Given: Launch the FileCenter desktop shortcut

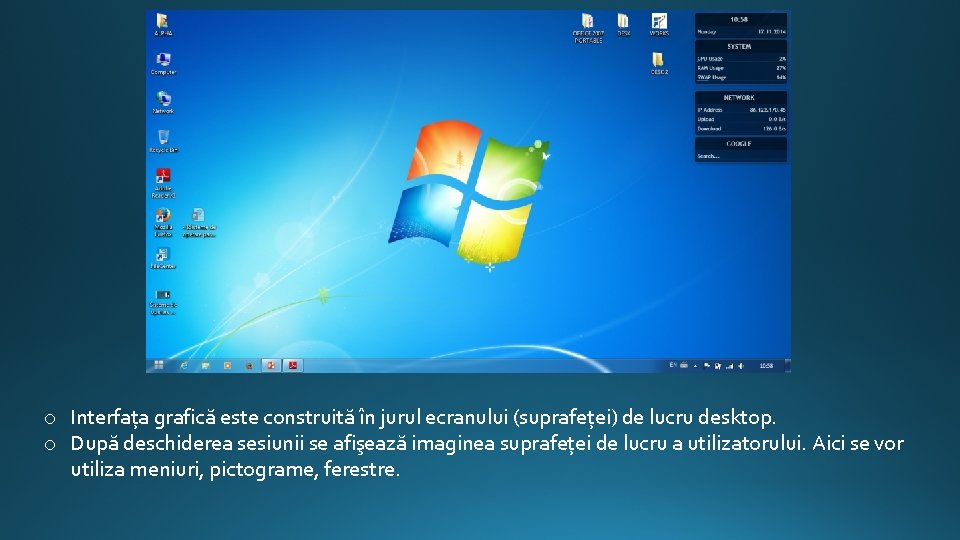Looking at the screenshot, I should pyautogui.click(x=163, y=258).
